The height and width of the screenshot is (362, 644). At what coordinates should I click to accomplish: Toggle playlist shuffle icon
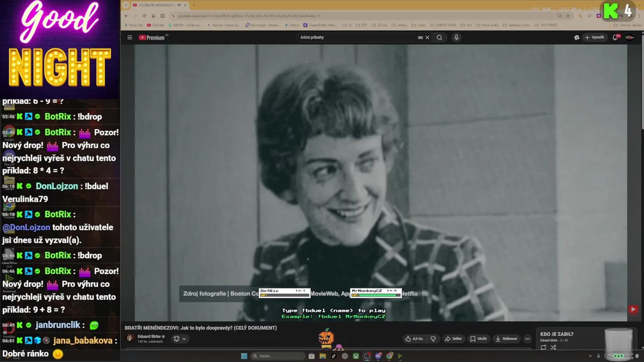tap(553, 347)
